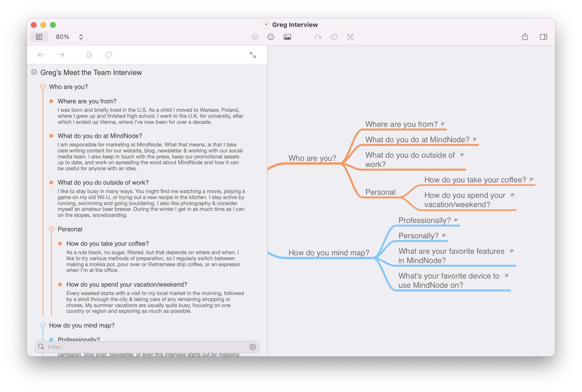
Task: Select Who are you? node in mind map
Action: pos(312,158)
